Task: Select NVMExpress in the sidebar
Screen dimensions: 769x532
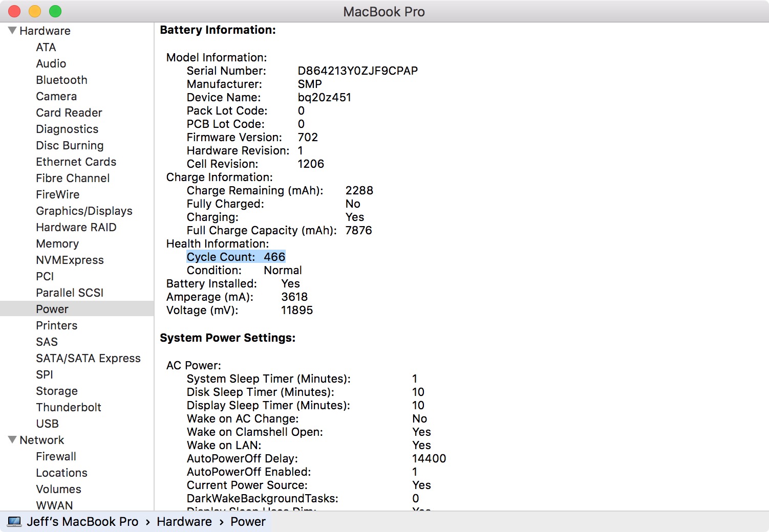Action: (x=70, y=260)
